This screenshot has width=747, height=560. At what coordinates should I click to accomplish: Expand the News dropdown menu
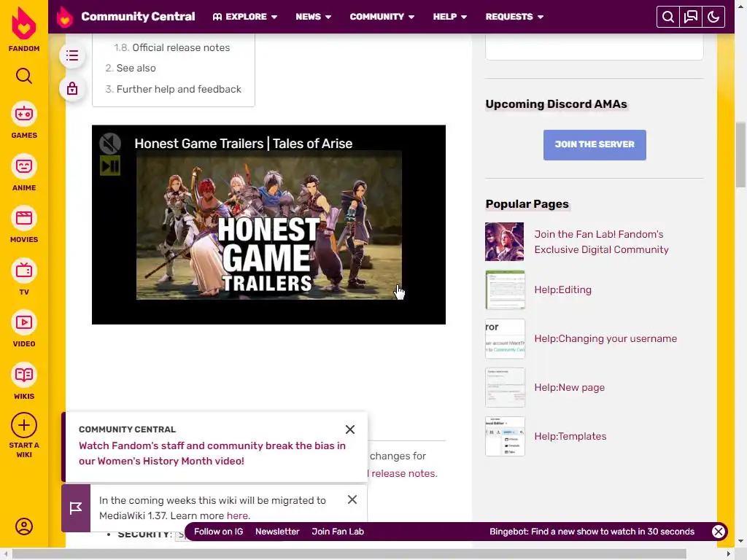[313, 17]
